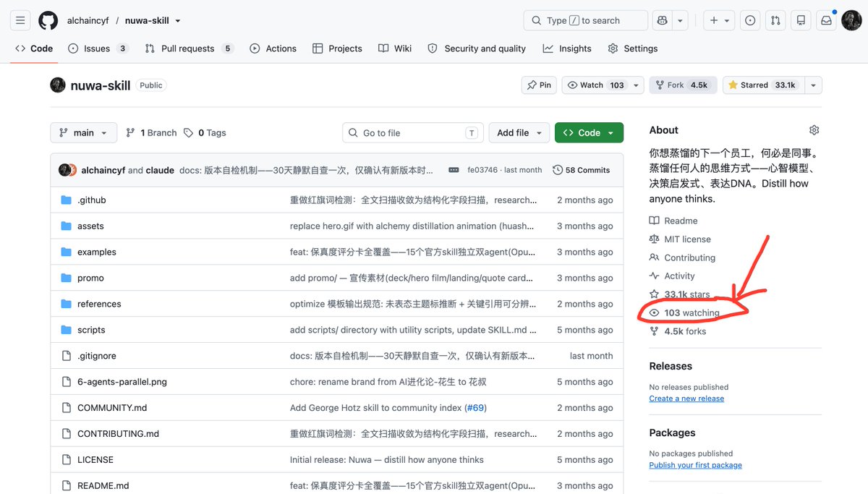
Task: Open the main branch selector dropdown
Action: click(83, 133)
